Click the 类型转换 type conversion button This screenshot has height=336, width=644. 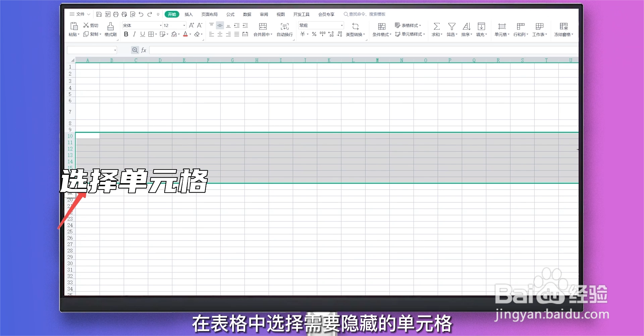356,29
